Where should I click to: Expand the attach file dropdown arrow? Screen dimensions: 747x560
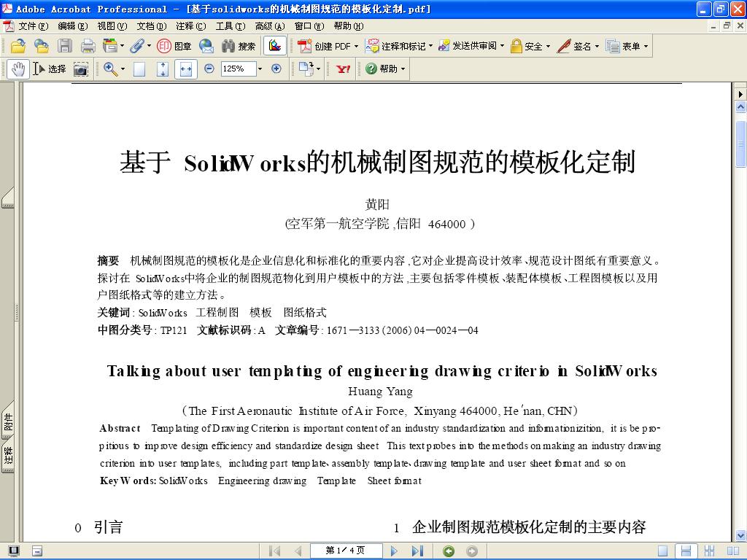[x=149, y=46]
